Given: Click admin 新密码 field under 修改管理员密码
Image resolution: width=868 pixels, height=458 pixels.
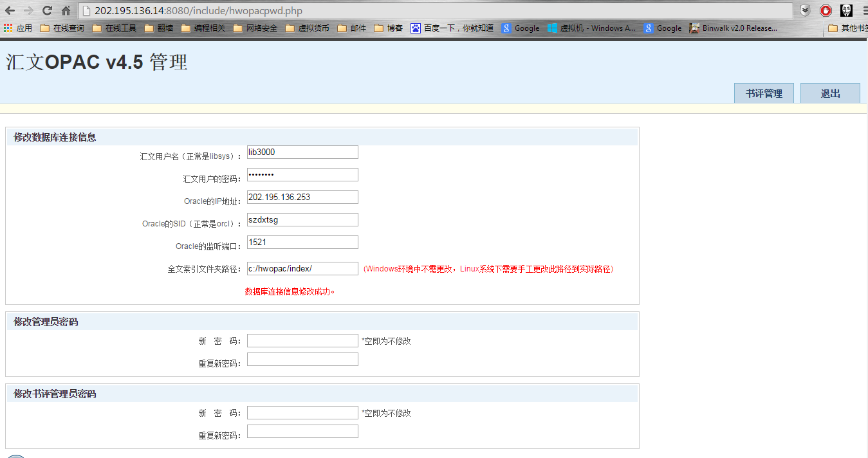Looking at the screenshot, I should click(x=302, y=341).
